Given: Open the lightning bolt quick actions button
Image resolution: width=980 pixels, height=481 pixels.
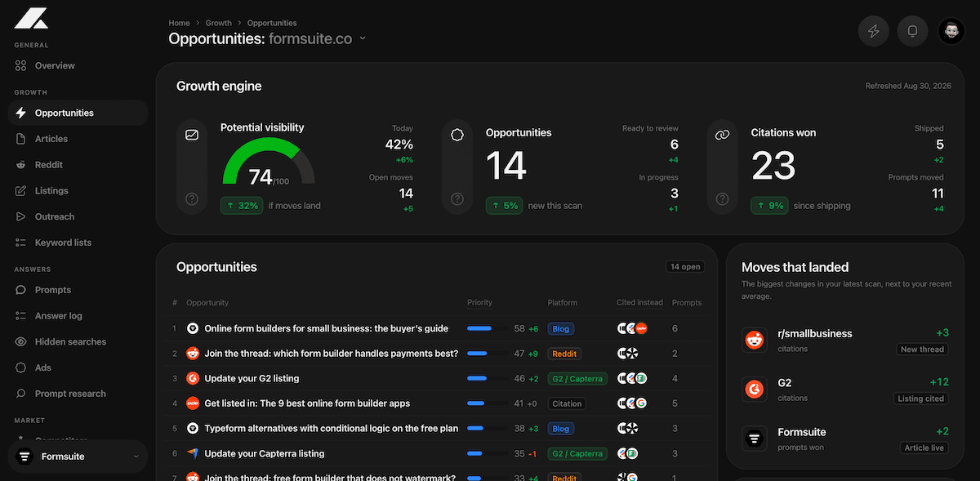Looking at the screenshot, I should click(x=874, y=31).
